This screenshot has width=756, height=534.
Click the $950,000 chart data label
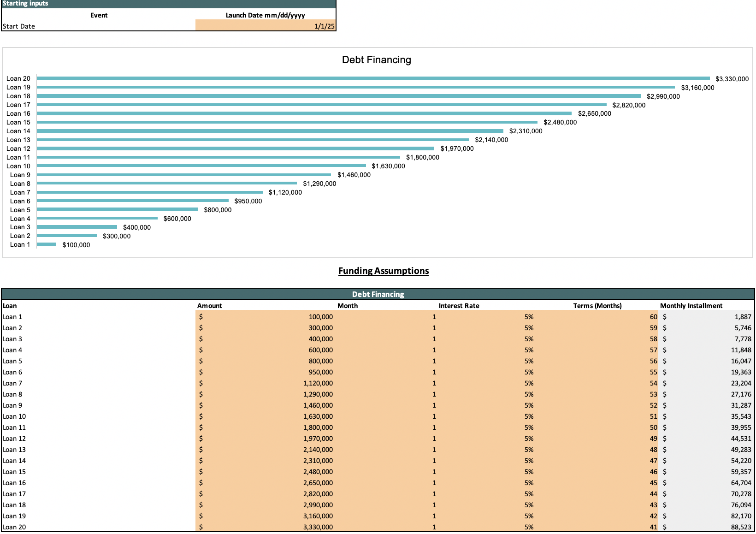click(248, 201)
